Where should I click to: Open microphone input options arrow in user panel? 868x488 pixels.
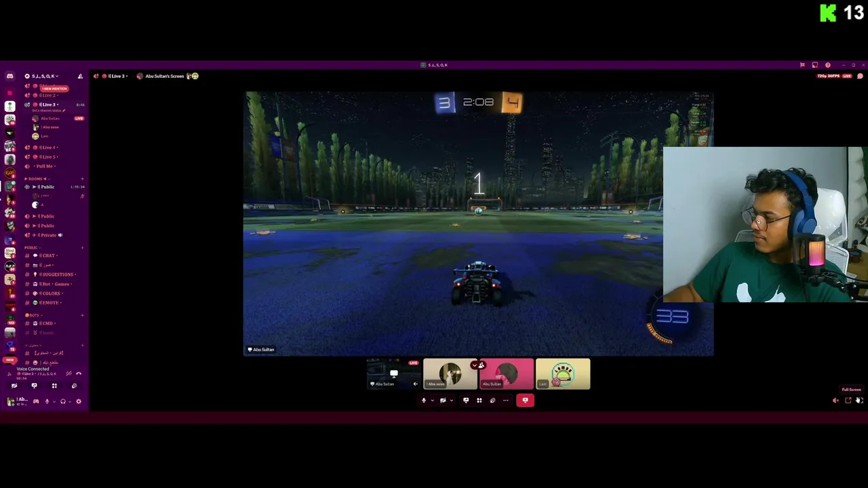point(54,401)
